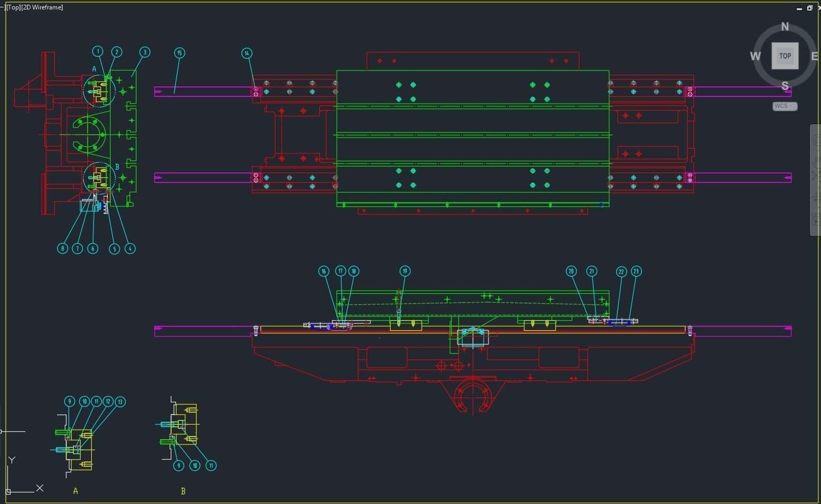The height and width of the screenshot is (504, 821).
Task: Click the yellow detail label A
Action: click(76, 491)
